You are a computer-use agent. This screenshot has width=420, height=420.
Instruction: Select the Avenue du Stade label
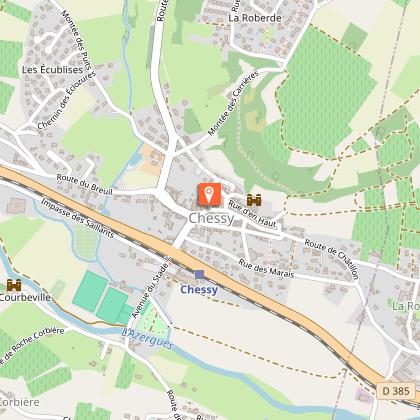tap(150, 291)
